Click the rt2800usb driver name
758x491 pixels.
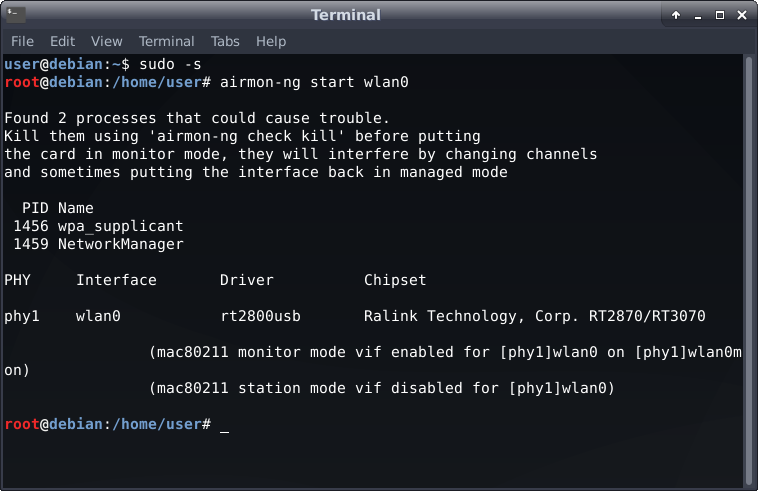(260, 316)
